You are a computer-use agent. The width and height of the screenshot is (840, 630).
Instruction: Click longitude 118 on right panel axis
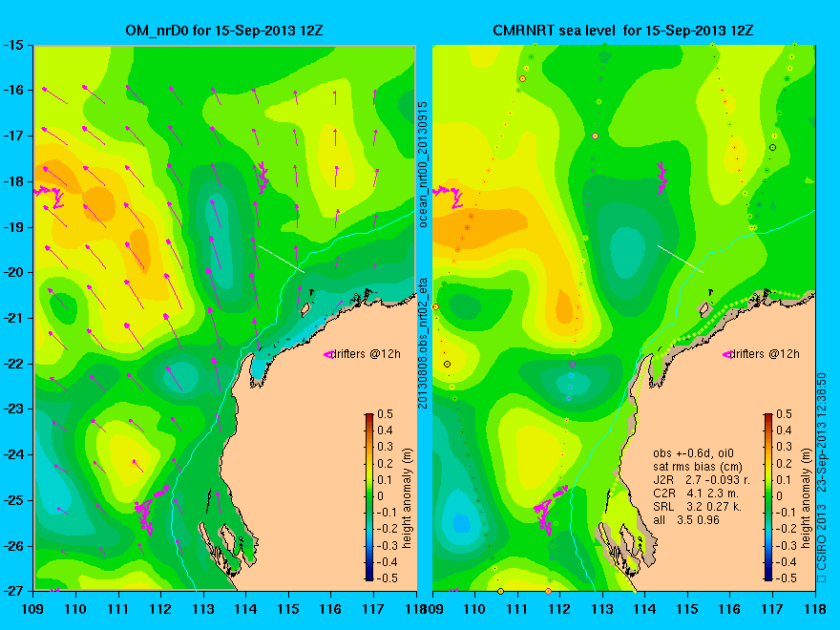[x=815, y=609]
